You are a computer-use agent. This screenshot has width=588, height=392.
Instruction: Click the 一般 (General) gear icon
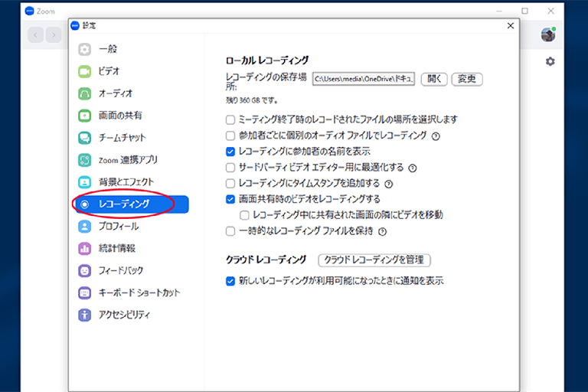click(85, 49)
